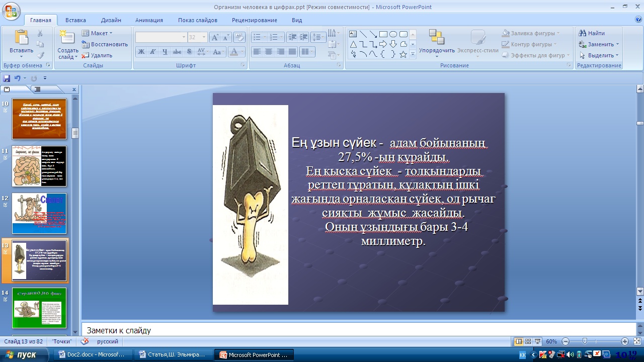Select the right arrow block shape

383,44
